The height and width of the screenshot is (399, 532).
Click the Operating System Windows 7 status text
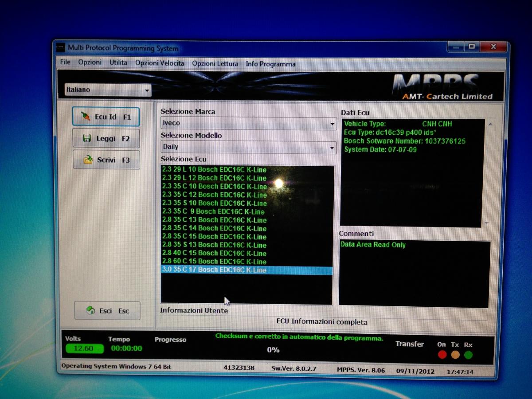[x=116, y=367]
